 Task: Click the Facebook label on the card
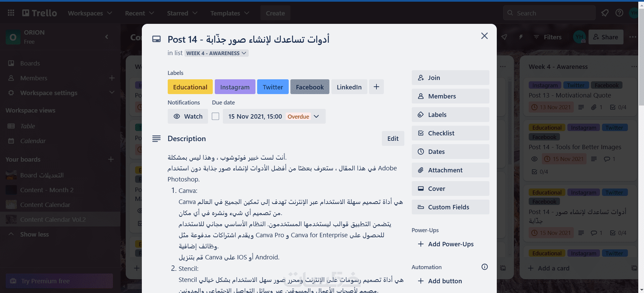[x=310, y=87]
